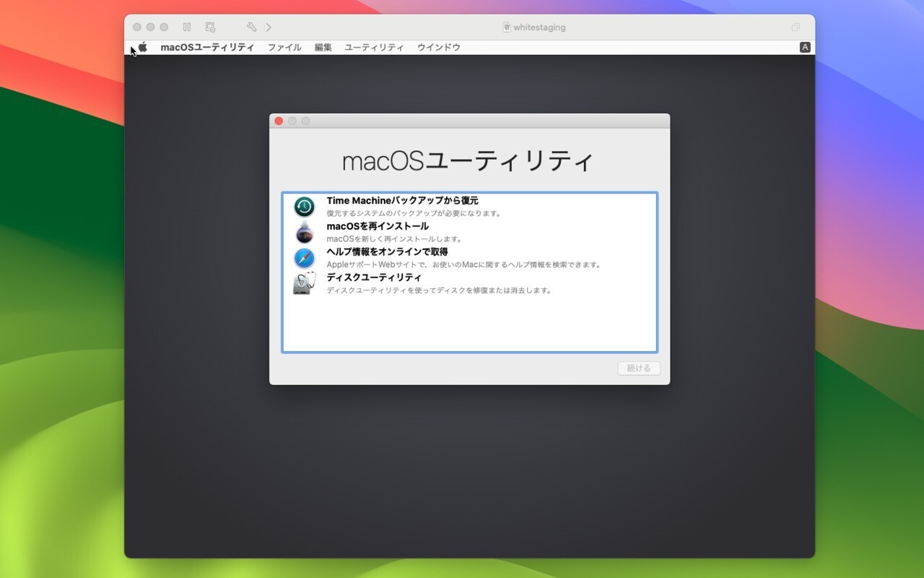Open the Apple menu
924x578 pixels.
tap(142, 47)
